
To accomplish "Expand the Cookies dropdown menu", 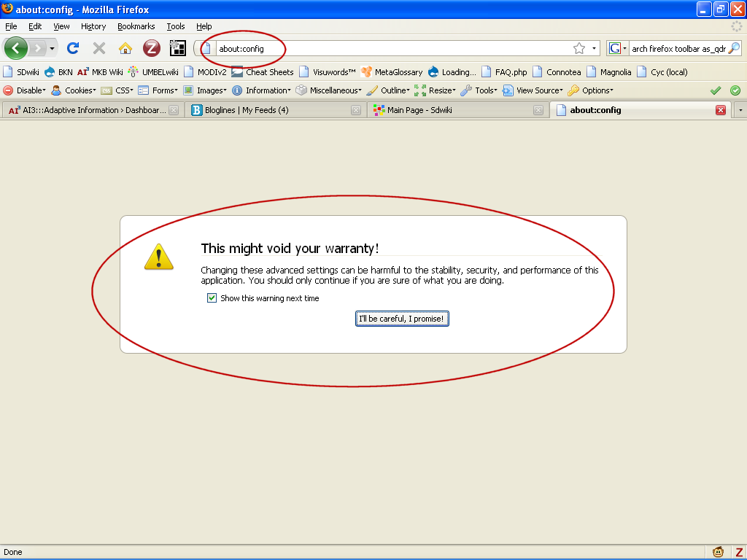I will (74, 90).
